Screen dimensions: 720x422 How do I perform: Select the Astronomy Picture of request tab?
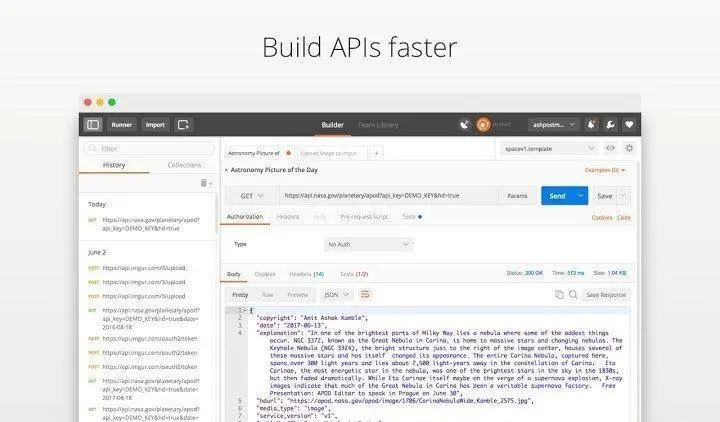click(x=259, y=153)
